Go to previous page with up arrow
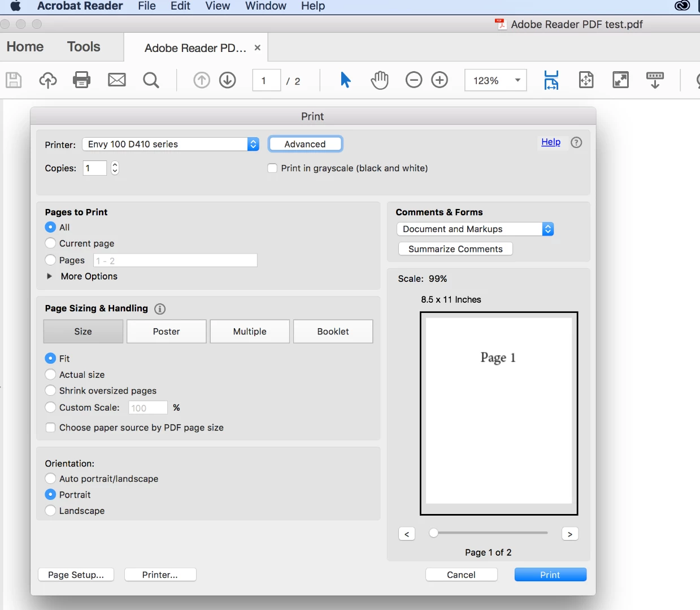The height and width of the screenshot is (610, 700). (x=202, y=80)
